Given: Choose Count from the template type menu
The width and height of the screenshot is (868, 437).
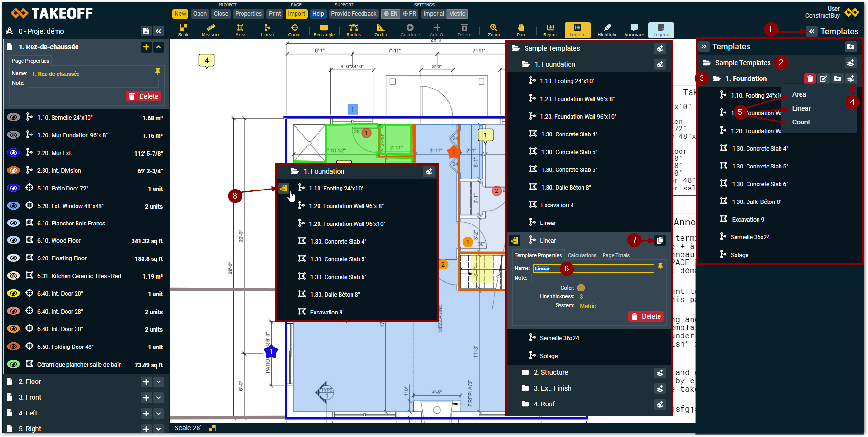Looking at the screenshot, I should pos(801,122).
